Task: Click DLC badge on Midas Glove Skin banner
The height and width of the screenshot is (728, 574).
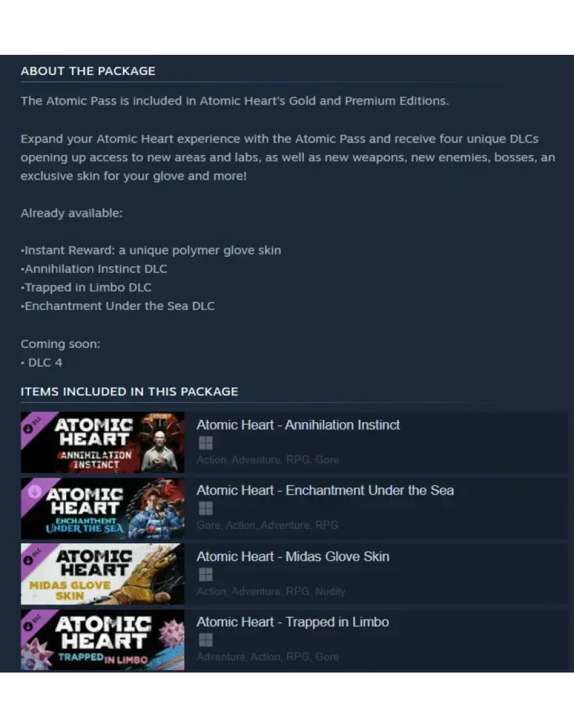Action: click(32, 557)
